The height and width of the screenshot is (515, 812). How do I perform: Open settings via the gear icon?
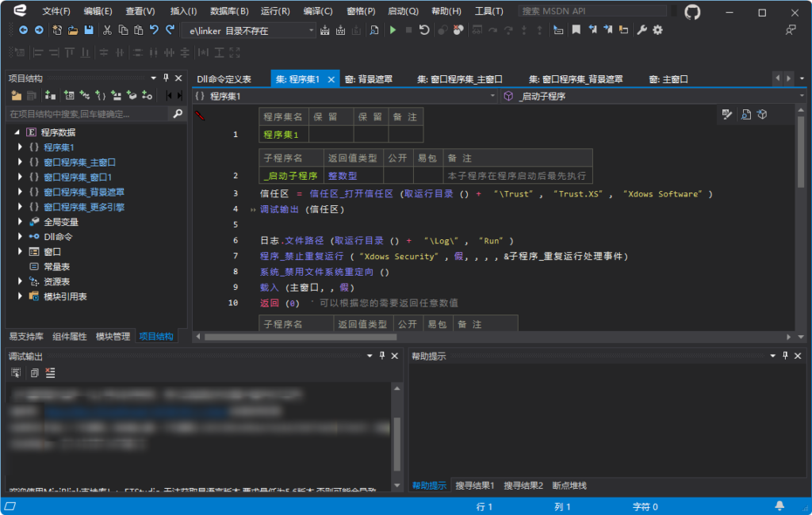click(657, 31)
